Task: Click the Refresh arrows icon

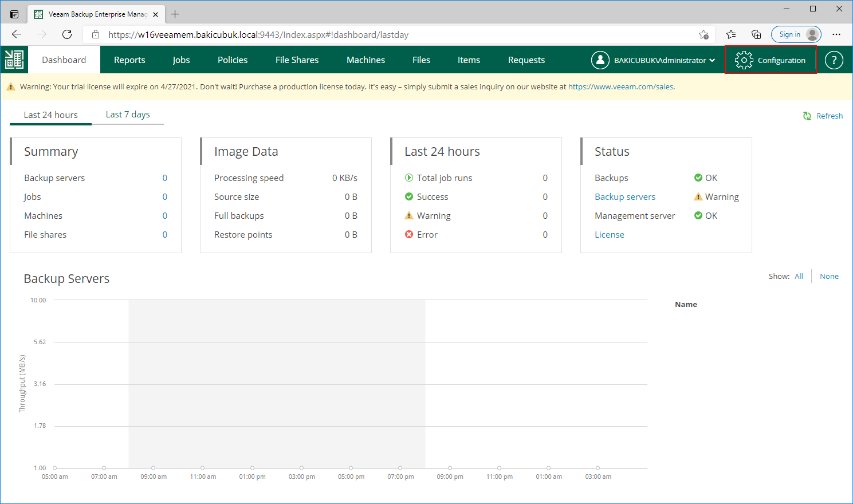Action: tap(807, 116)
